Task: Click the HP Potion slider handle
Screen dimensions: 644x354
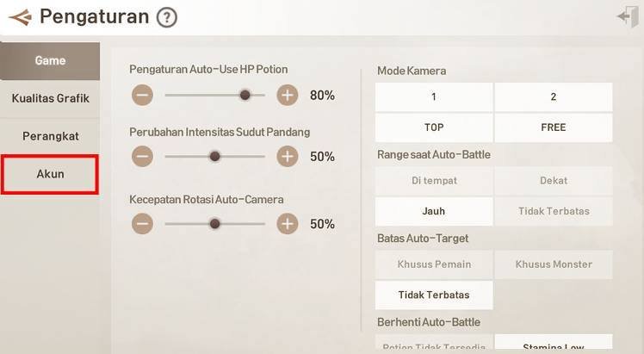Action: pyautogui.click(x=245, y=96)
